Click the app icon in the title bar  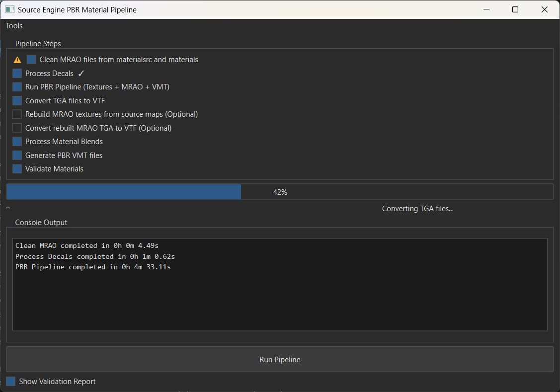coord(9,9)
